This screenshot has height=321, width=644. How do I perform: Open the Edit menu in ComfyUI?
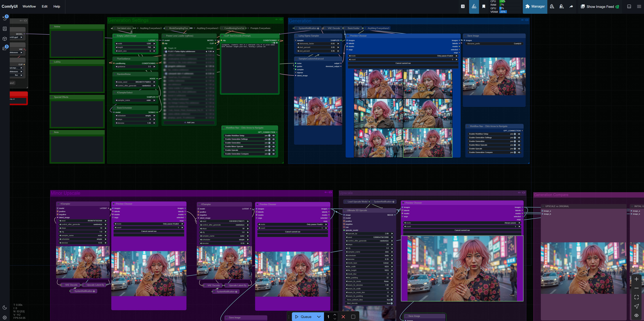point(44,6)
